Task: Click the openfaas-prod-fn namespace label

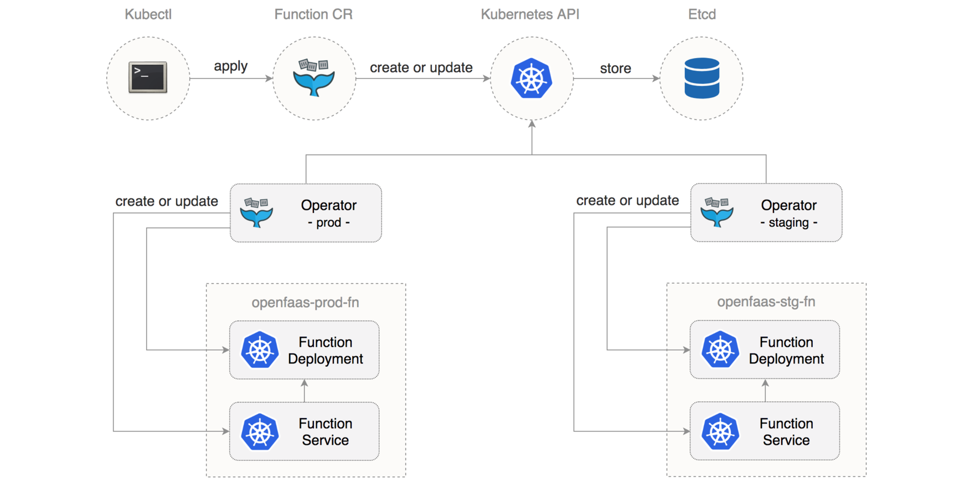Action: pyautogui.click(x=305, y=303)
